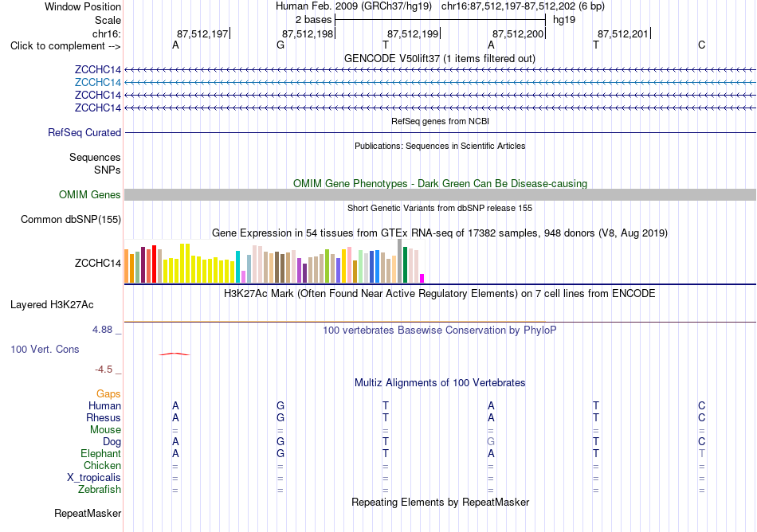This screenshot has height=532, width=757.
Task: Click the '2 bases' scale bar
Action: coord(440,20)
